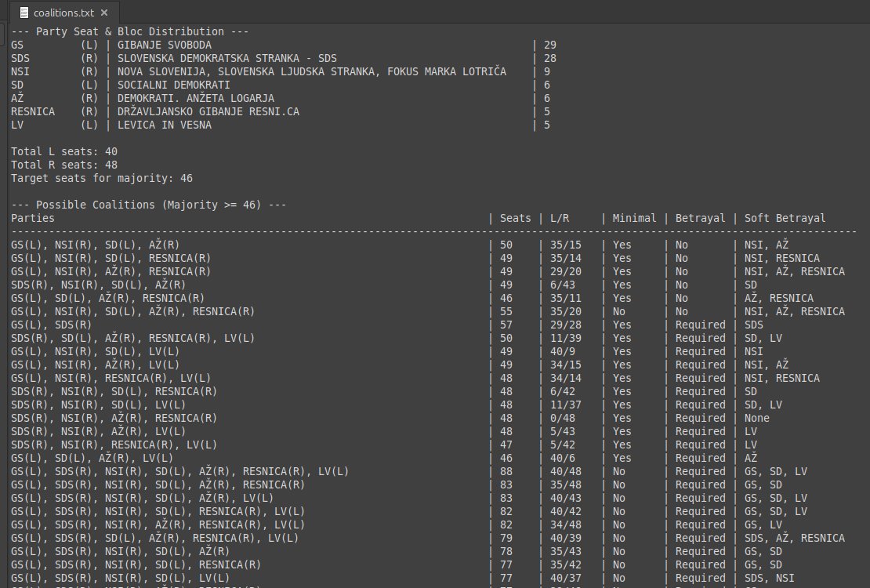Click the 'Parties' column header
Viewport: 870px width, 588px height.
[x=33, y=218]
